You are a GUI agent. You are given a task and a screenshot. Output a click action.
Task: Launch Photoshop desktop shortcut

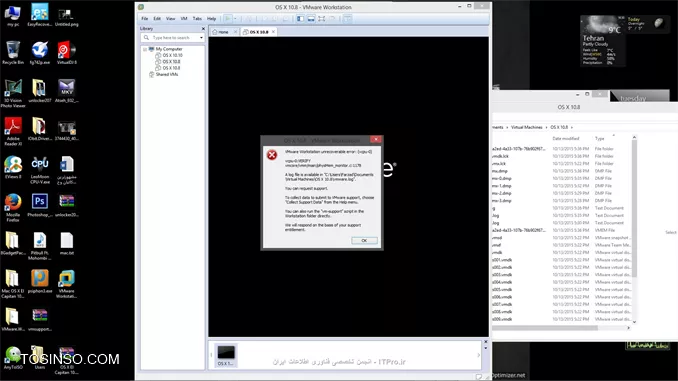click(x=40, y=205)
